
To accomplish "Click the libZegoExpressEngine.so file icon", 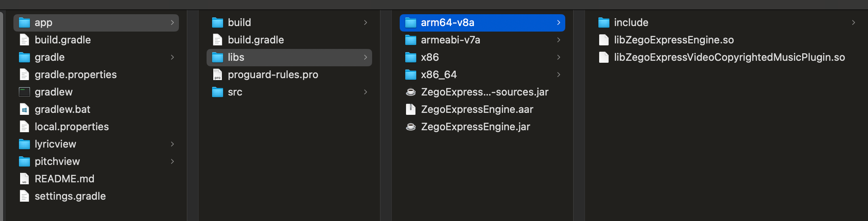I will pyautogui.click(x=604, y=40).
